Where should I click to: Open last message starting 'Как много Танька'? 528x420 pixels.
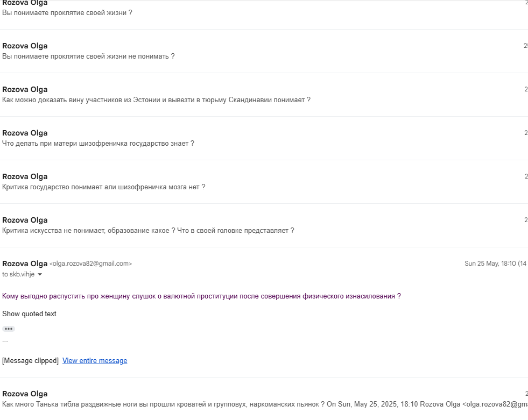point(264,399)
